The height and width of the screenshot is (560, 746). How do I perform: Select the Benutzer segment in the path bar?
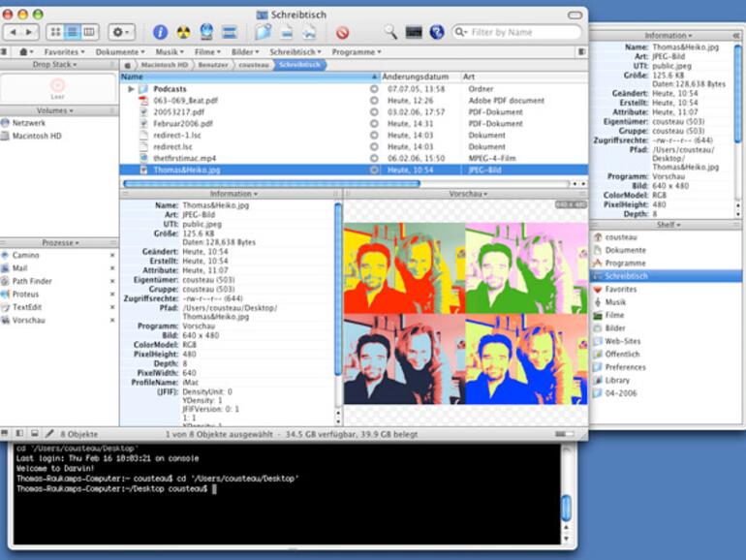pos(213,65)
